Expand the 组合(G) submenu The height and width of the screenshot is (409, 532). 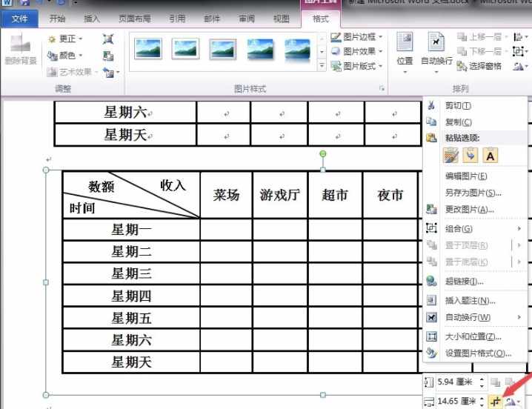[x=475, y=228]
